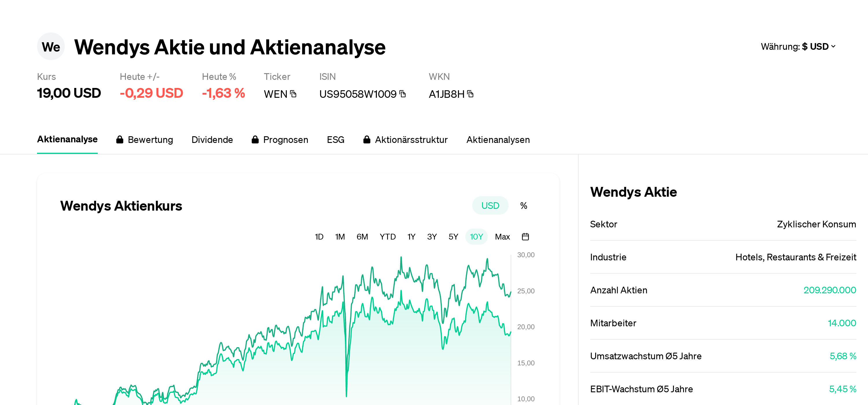868x405 pixels.
Task: Open the calendar for a custom date range
Action: [x=525, y=237]
